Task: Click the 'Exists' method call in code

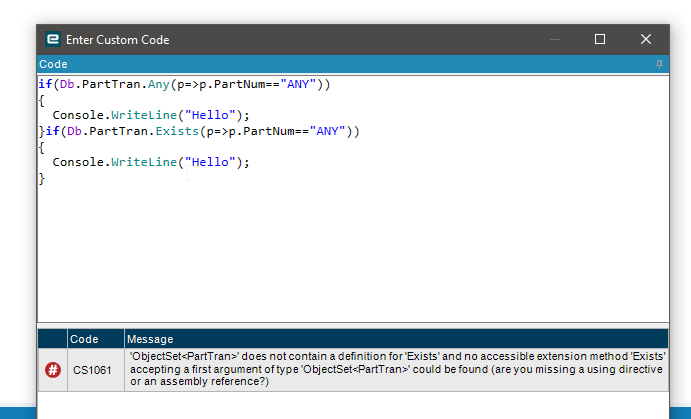Action: point(177,131)
